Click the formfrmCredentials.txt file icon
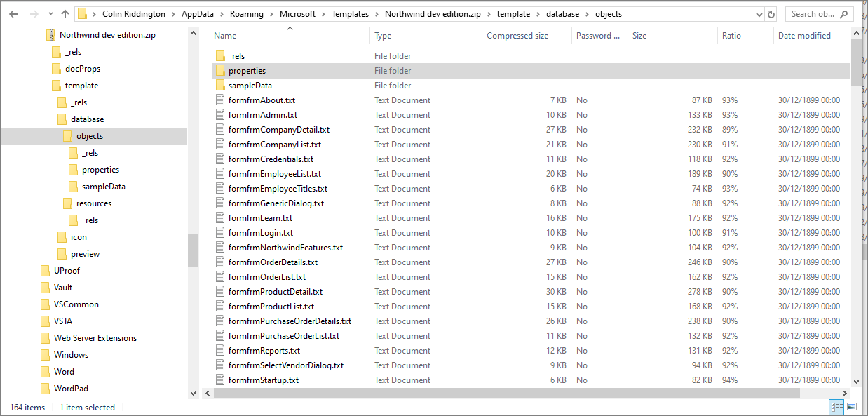Image resolution: width=868 pixels, height=416 pixels. (x=220, y=159)
